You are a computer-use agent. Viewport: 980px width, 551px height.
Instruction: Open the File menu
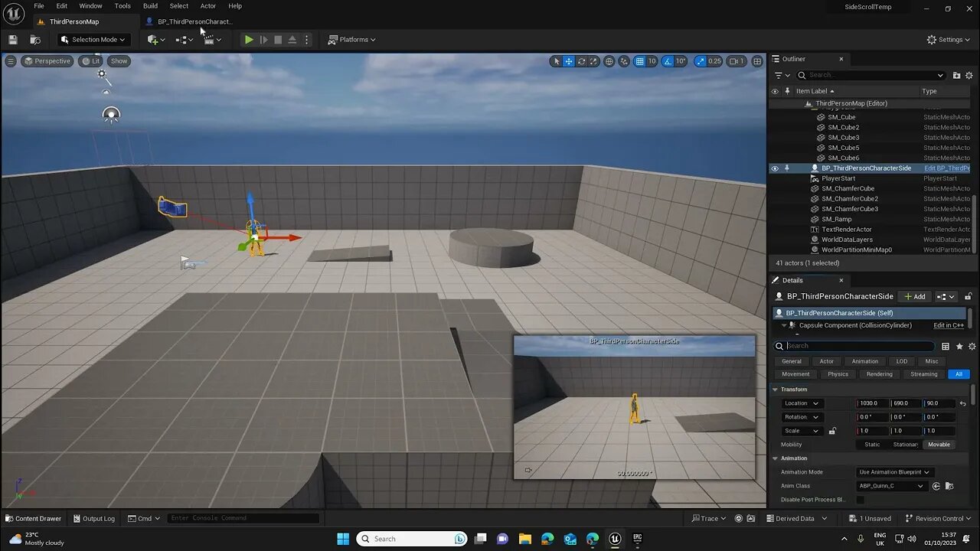pyautogui.click(x=39, y=5)
